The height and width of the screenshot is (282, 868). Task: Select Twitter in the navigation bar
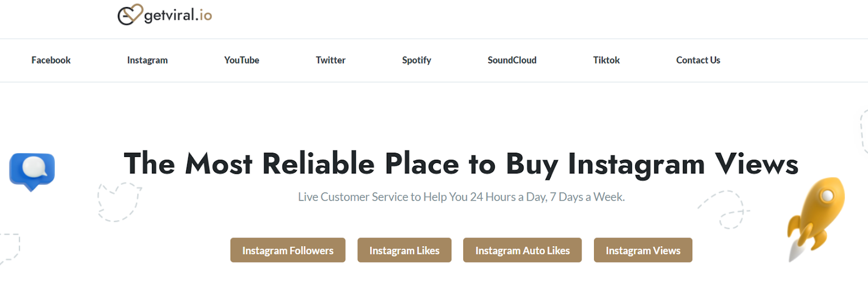331,60
